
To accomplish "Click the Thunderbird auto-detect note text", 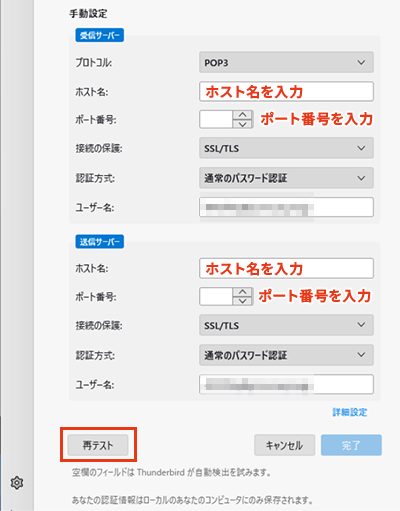I will coord(171,472).
